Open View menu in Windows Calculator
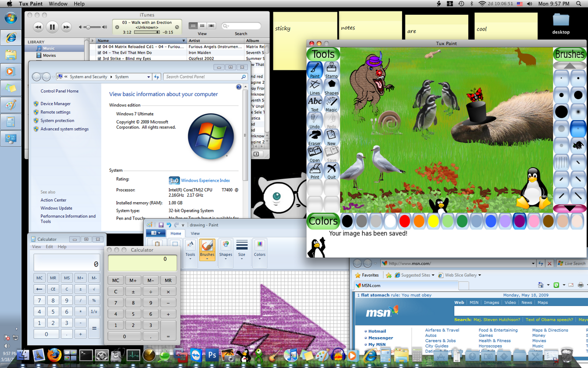The height and width of the screenshot is (368, 588). click(36, 247)
